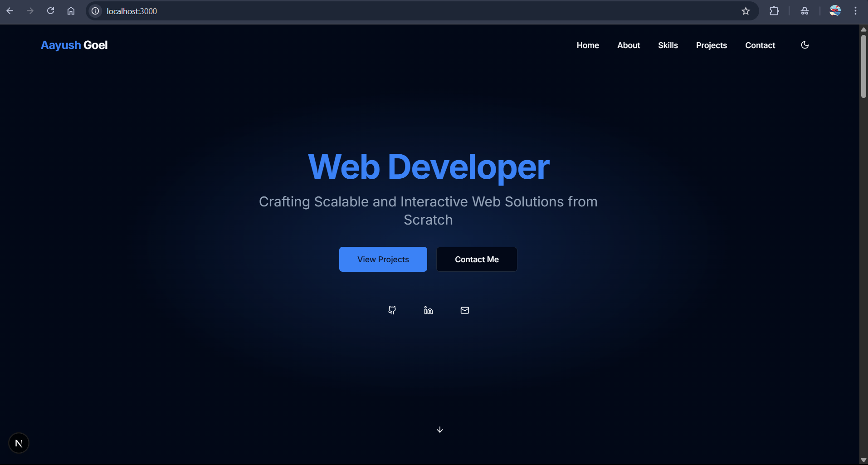
Task: Reload the page
Action: point(51,10)
